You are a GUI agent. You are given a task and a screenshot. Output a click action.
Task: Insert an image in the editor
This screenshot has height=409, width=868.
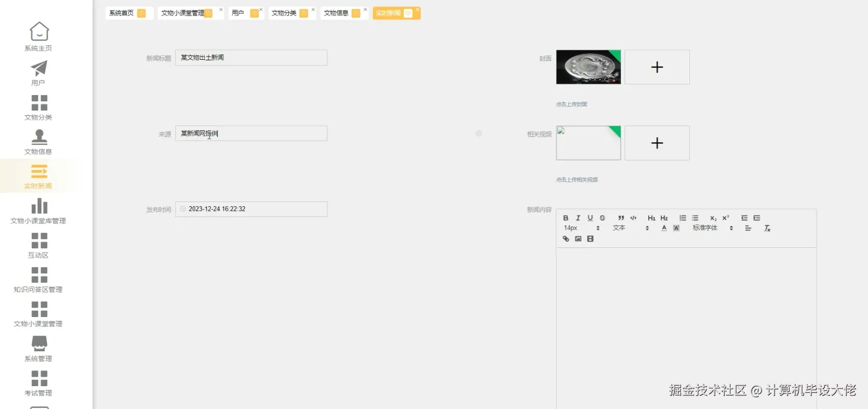click(x=578, y=239)
